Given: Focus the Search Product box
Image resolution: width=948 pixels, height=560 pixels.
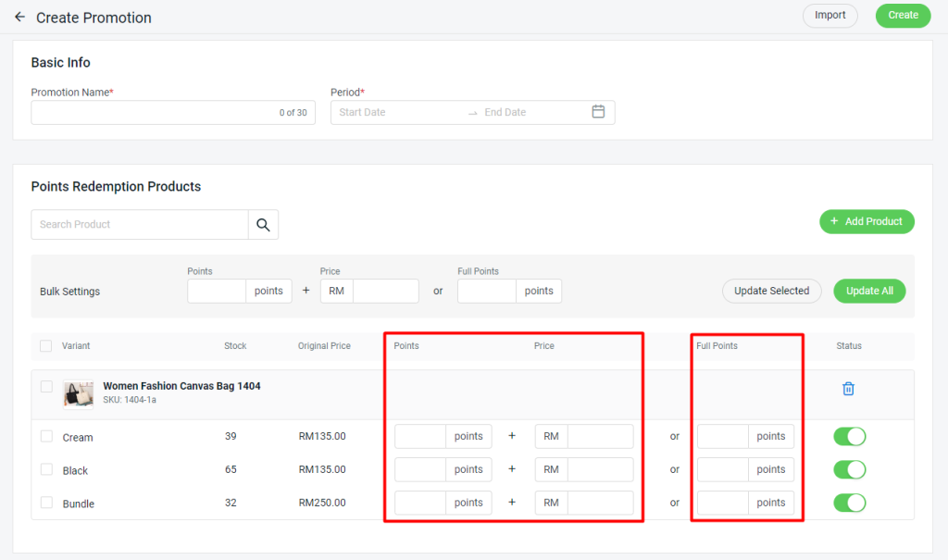Looking at the screenshot, I should tap(140, 224).
